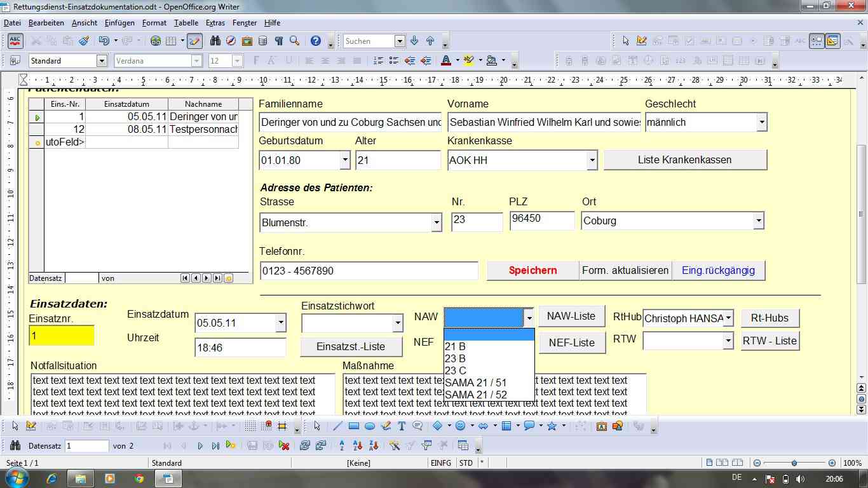Image resolution: width=868 pixels, height=488 pixels.
Task: Open the Extras menu
Action: (x=215, y=23)
